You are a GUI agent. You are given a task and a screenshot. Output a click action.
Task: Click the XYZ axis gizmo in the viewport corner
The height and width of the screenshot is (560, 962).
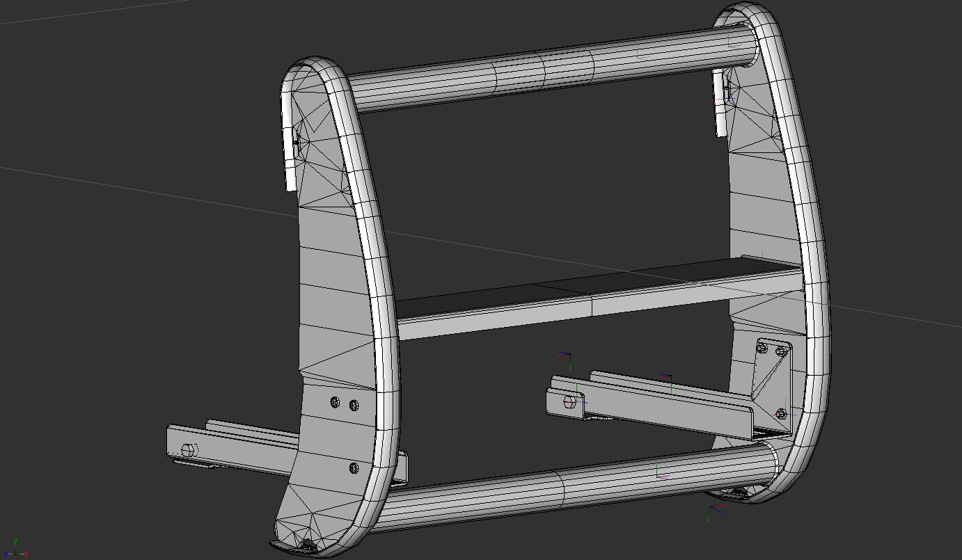click(15, 547)
